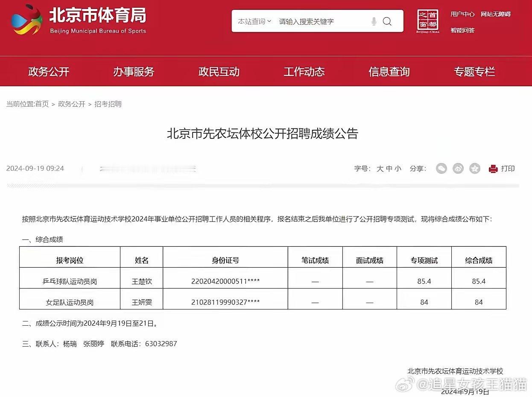Open the 信息查询 navigation menu
Viewport: 532px width, 397px height.
389,72
